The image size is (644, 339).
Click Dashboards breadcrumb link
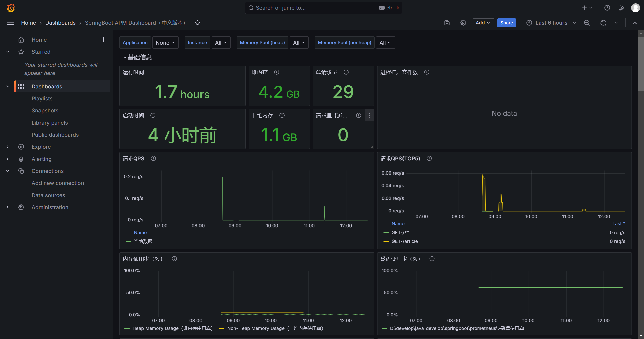point(60,23)
